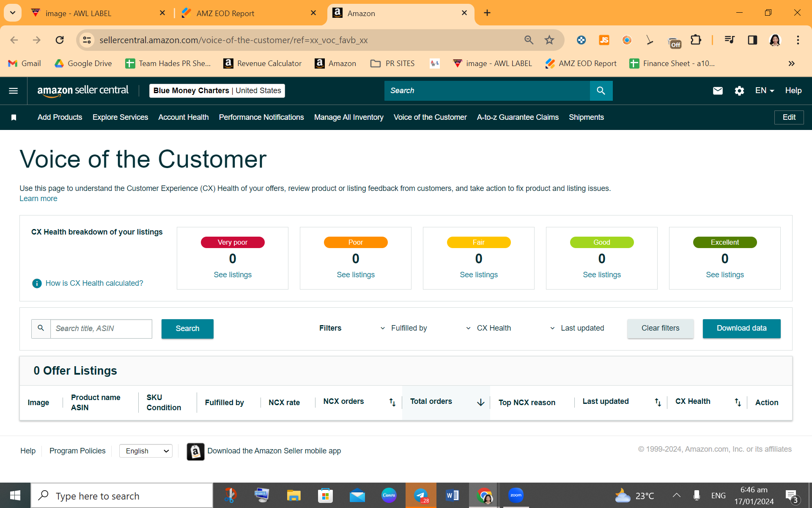This screenshot has width=812, height=508.
Task: Open Explore Services in navigation bar
Action: [120, 117]
